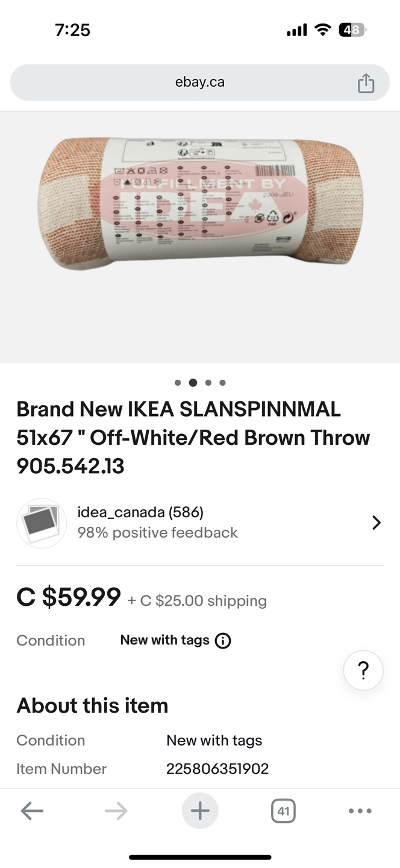Image resolution: width=400 pixels, height=868 pixels.
Task: Select the fourth image pagination dot
Action: click(223, 383)
